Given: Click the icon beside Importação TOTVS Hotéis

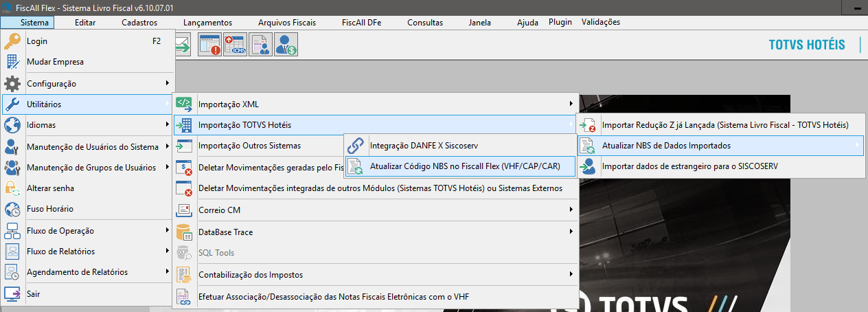Looking at the screenshot, I should (x=184, y=125).
